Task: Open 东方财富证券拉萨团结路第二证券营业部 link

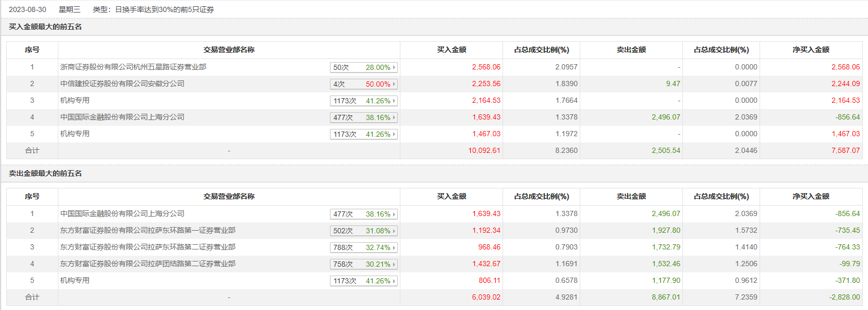Action: pyautogui.click(x=148, y=264)
